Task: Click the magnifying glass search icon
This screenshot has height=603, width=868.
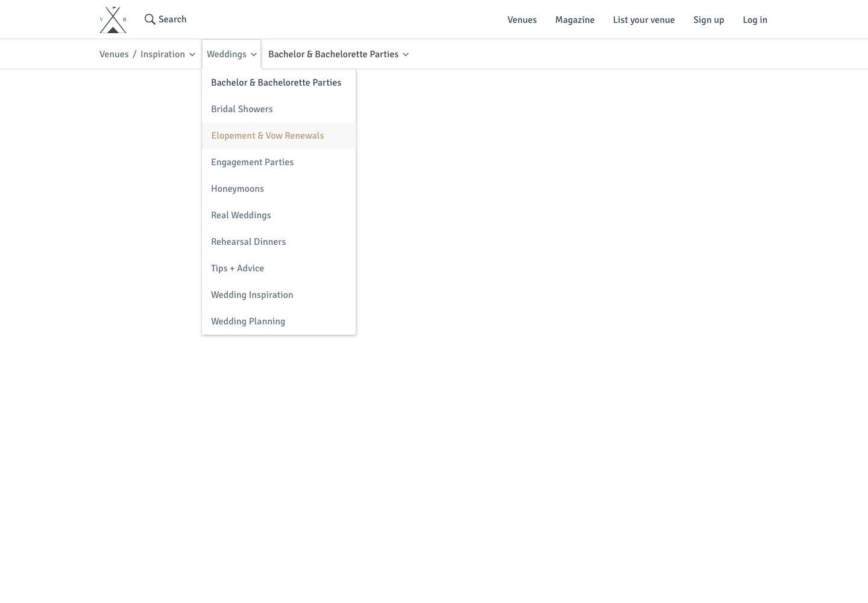Action: [150, 19]
